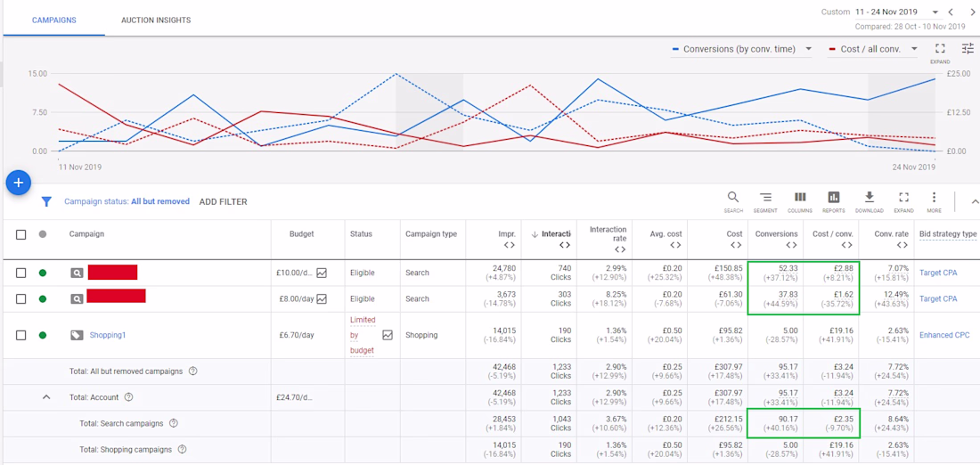
Task: Click search icon of the £10.00/day campaign
Action: pos(77,273)
